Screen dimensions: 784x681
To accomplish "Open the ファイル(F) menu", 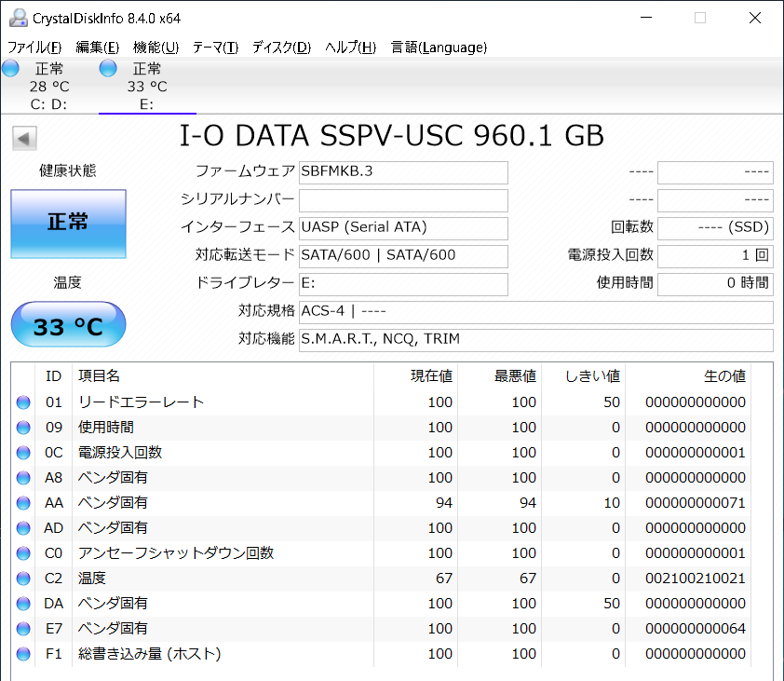I will [34, 48].
